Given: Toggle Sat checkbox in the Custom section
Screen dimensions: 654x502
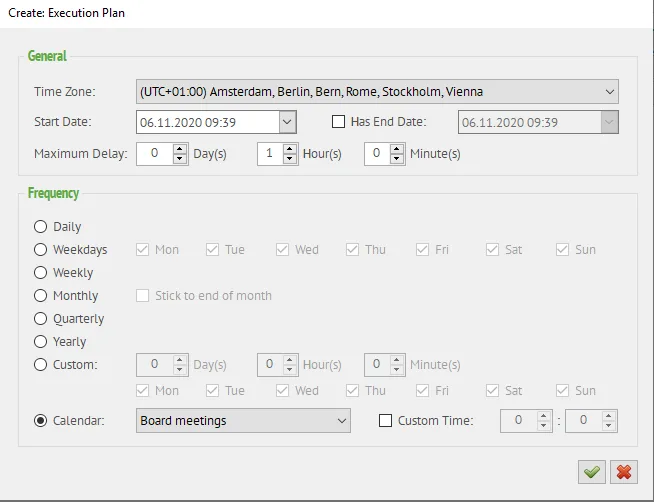Looking at the screenshot, I should (x=492, y=390).
